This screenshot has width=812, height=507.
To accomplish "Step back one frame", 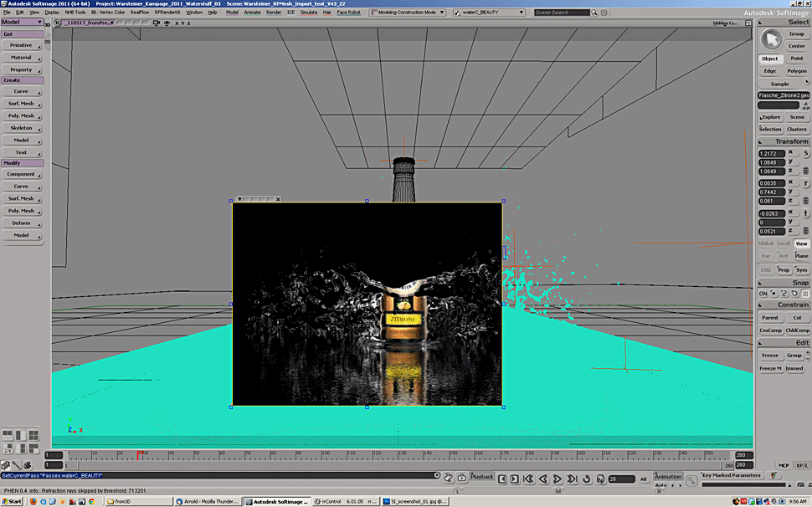I will (x=502, y=479).
